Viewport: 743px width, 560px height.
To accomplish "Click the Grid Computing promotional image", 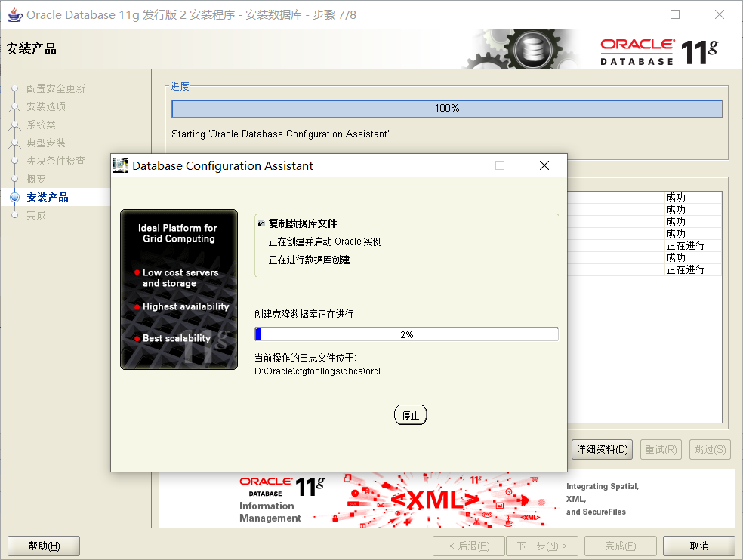I will pyautogui.click(x=179, y=290).
